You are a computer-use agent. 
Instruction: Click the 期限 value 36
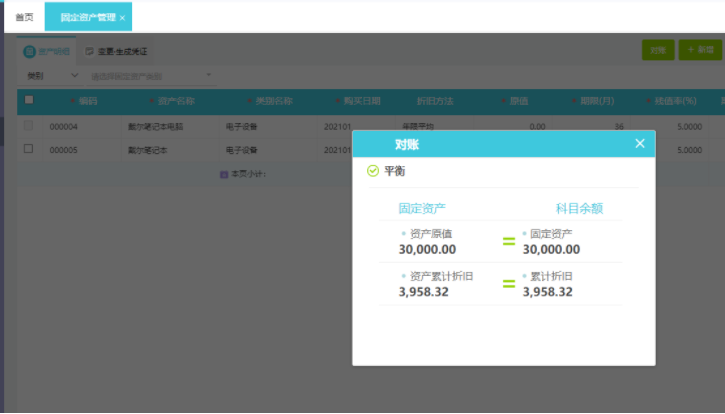[x=619, y=126]
